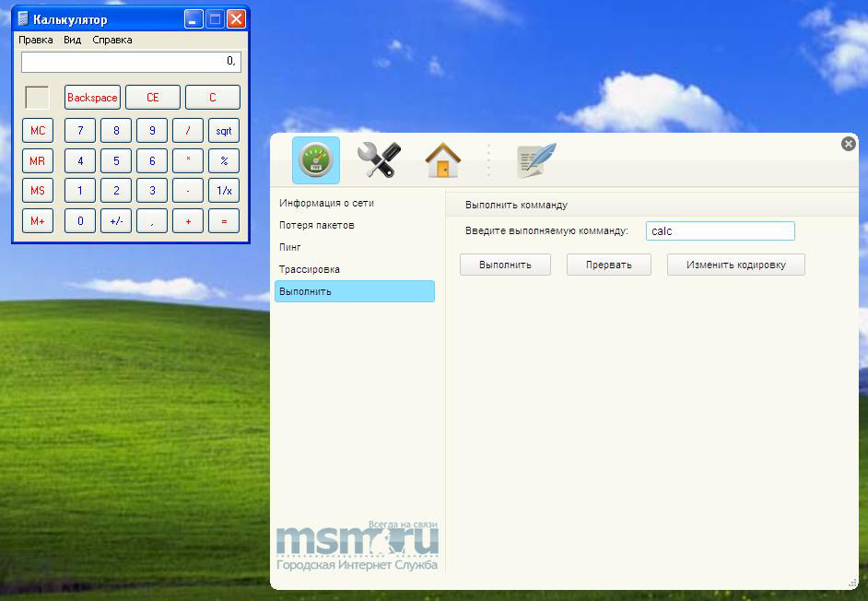Screen dimensions: 868x601
Task: Click digit 9 in Calculator
Action: pyautogui.click(x=152, y=131)
